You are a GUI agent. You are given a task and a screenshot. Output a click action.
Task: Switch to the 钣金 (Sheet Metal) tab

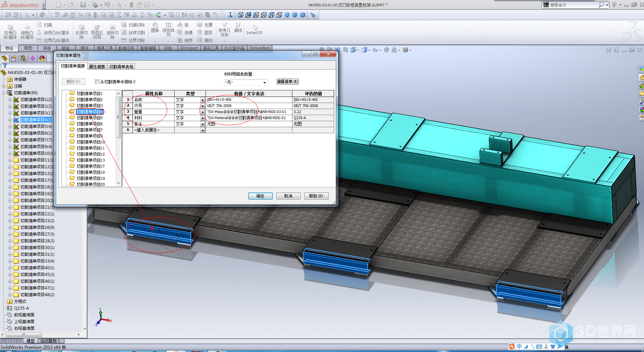[66, 48]
